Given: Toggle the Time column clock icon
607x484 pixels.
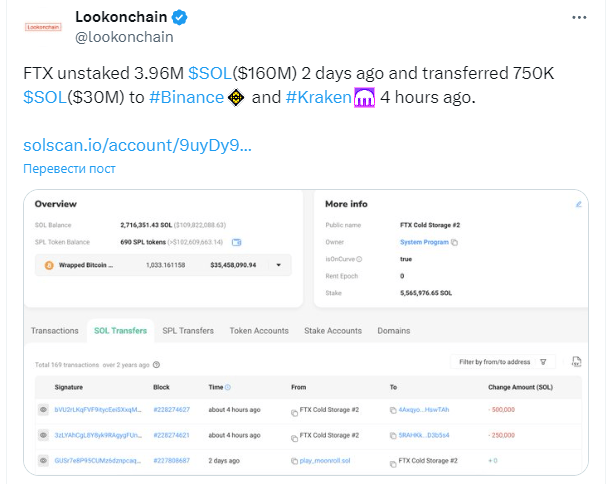Looking at the screenshot, I should [228, 387].
